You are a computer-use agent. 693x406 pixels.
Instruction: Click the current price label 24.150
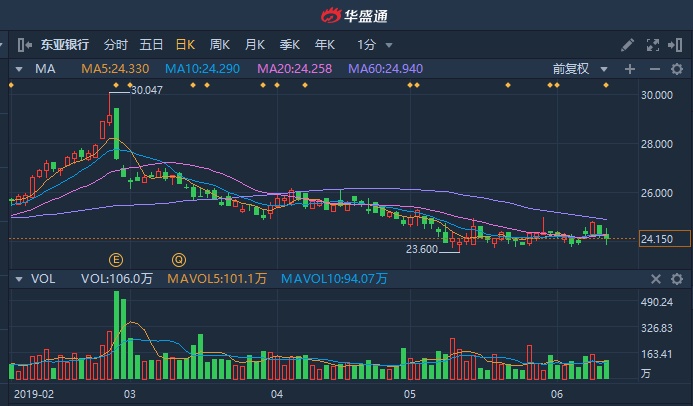tap(664, 239)
